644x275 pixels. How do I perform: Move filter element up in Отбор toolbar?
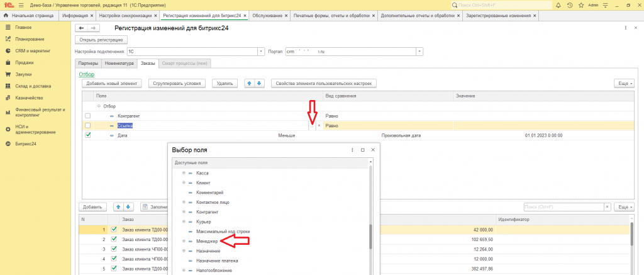point(249,84)
